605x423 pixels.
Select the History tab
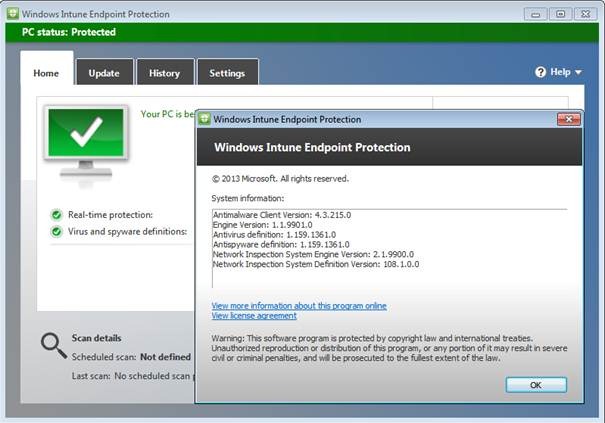pos(164,73)
